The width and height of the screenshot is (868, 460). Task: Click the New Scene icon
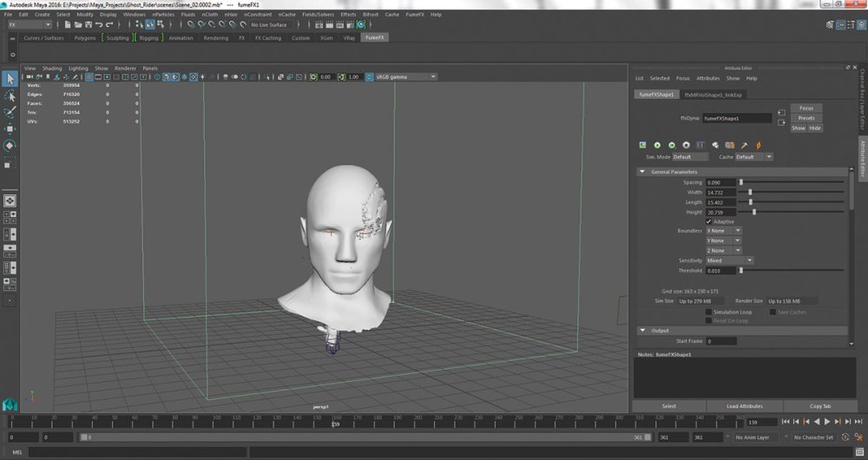pyautogui.click(x=68, y=25)
